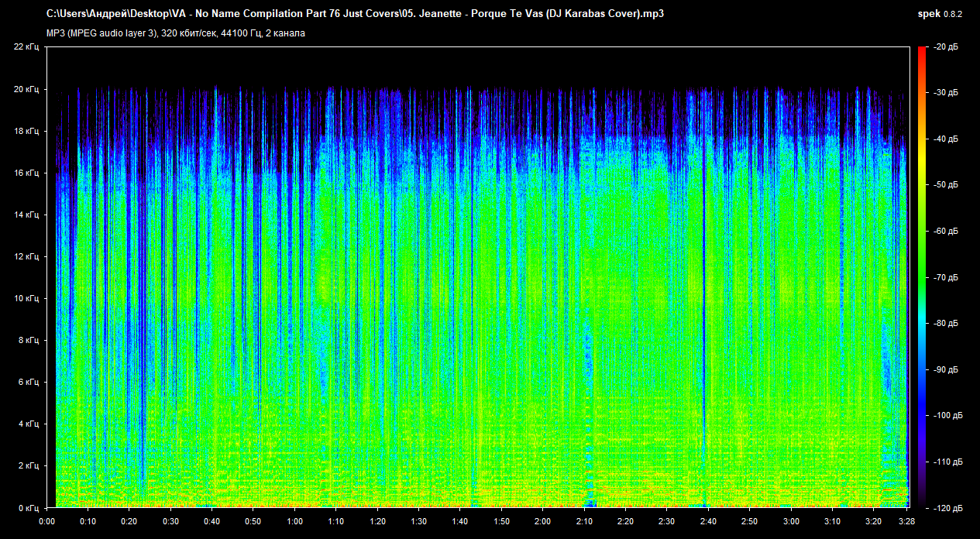The image size is (980, 539).
Task: Select the "2:50" time axis label
Action: pos(751,521)
